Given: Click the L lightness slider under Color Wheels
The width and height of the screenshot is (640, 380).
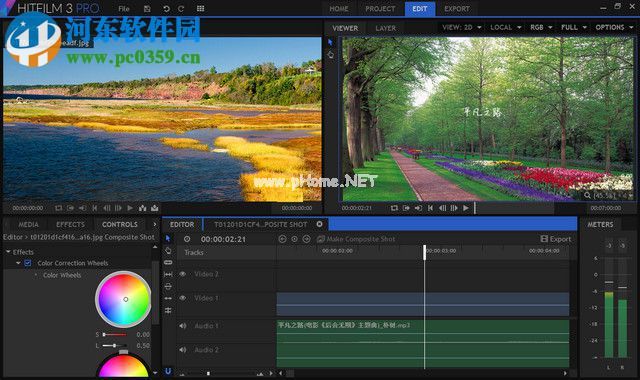Looking at the screenshot, I should pos(114,346).
